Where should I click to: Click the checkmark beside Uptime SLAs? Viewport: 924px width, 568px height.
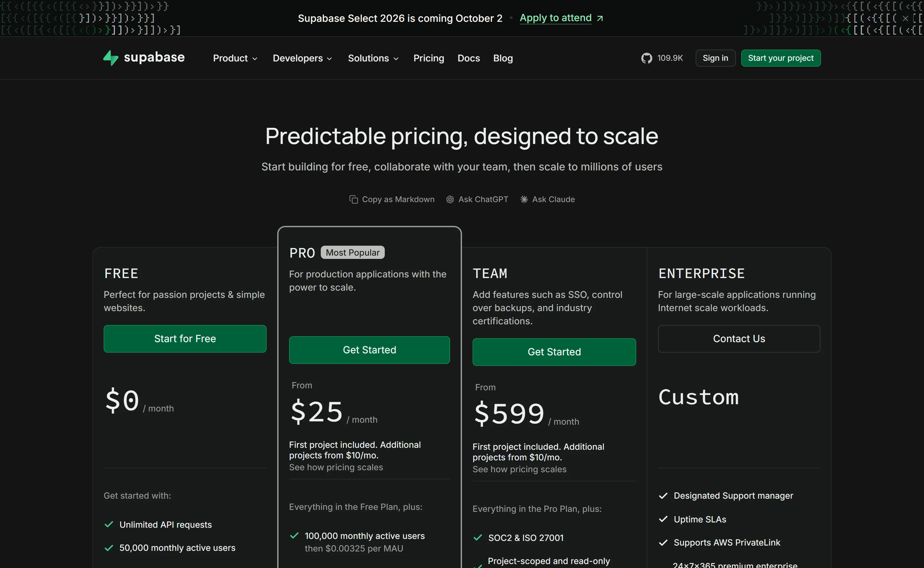[663, 519]
